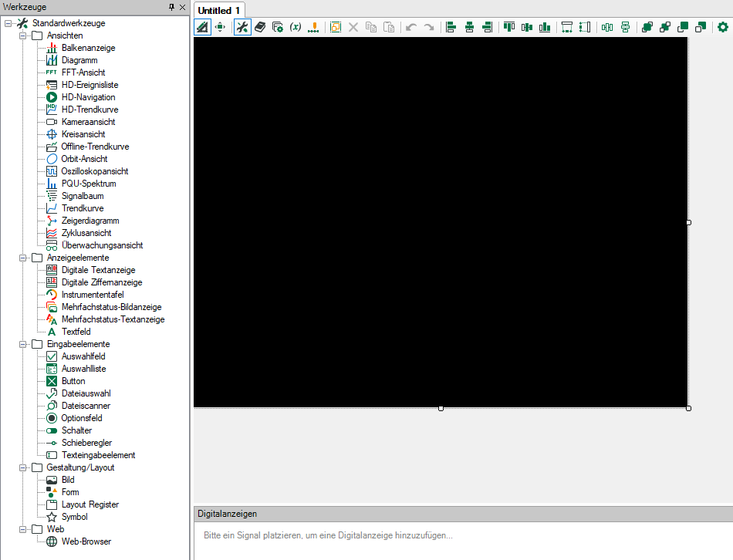Pick the Instrumententafel display element
Viewport: 733px width, 560px height.
click(92, 295)
